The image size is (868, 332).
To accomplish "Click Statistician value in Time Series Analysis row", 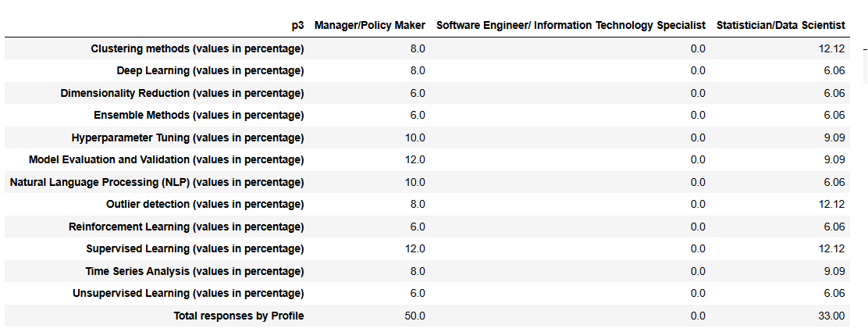I will pos(834,271).
